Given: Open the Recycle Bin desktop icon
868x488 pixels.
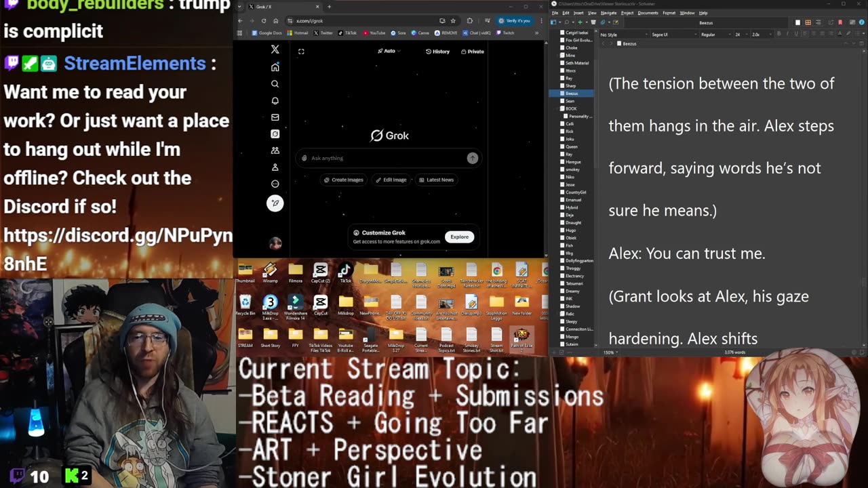Looking at the screenshot, I should pyautogui.click(x=245, y=306).
